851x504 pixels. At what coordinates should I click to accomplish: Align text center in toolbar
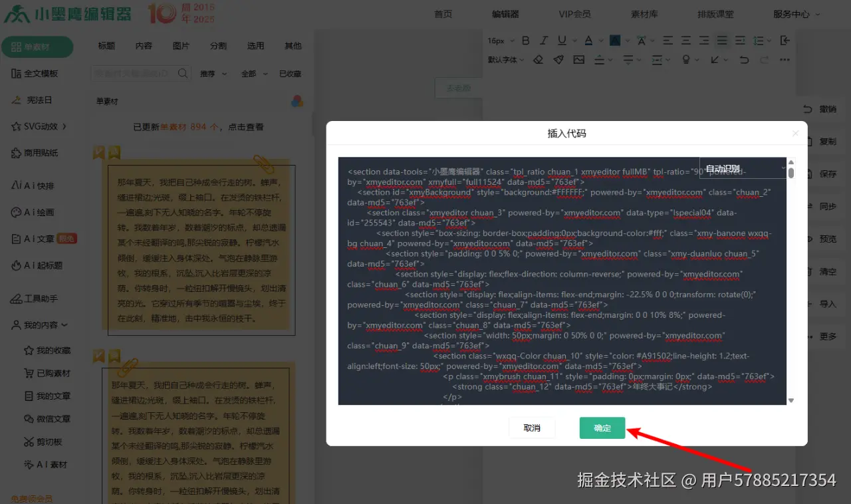(x=685, y=41)
